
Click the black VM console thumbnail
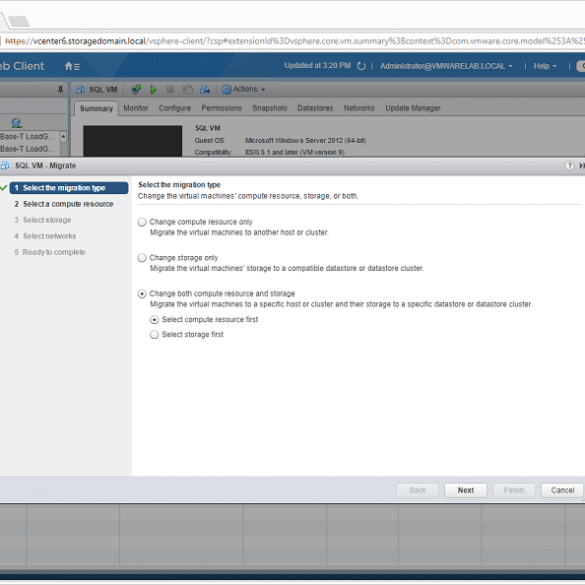(x=132, y=141)
